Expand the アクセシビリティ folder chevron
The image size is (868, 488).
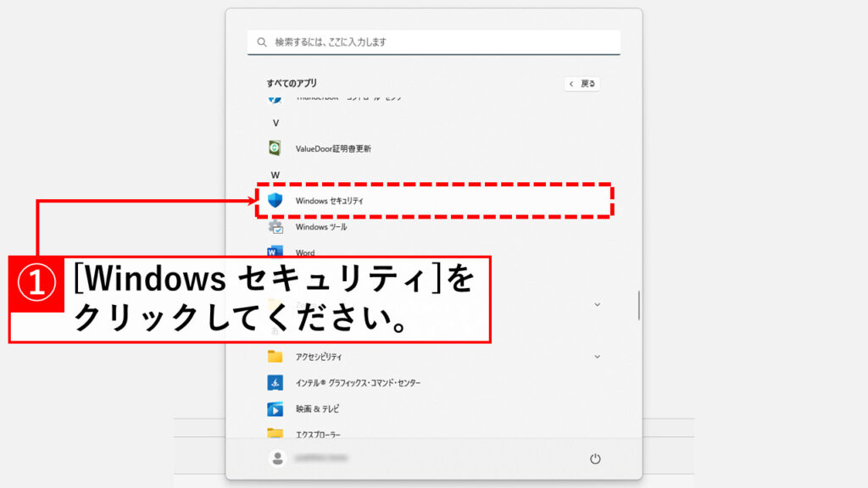coord(597,357)
